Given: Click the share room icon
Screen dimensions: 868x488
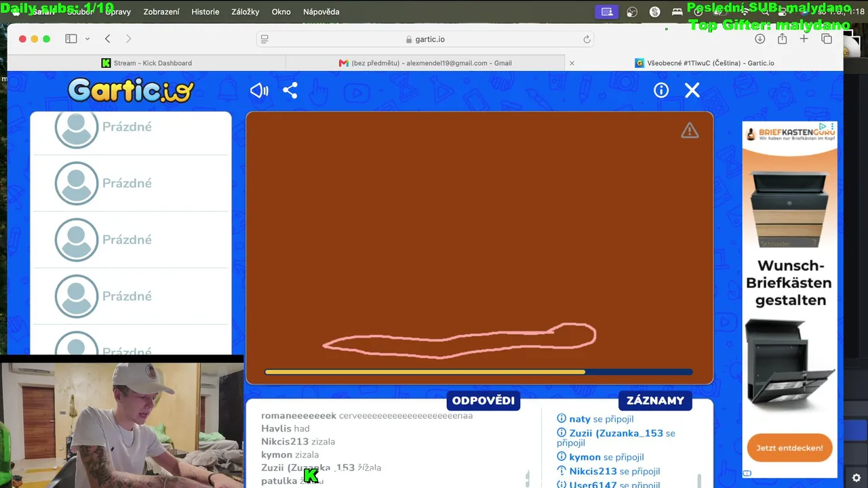Looking at the screenshot, I should pos(290,91).
